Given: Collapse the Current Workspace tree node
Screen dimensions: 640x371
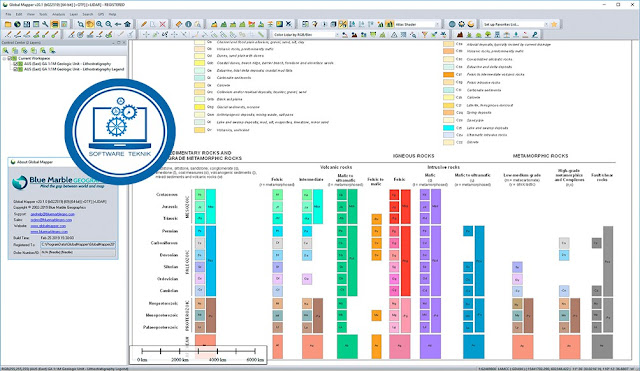Looking at the screenshot, I should pyautogui.click(x=4, y=58).
